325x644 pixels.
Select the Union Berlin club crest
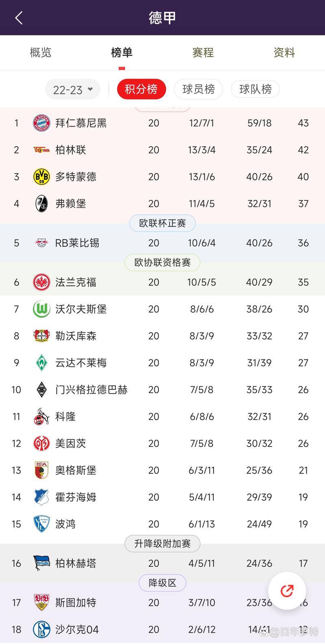pos(41,150)
